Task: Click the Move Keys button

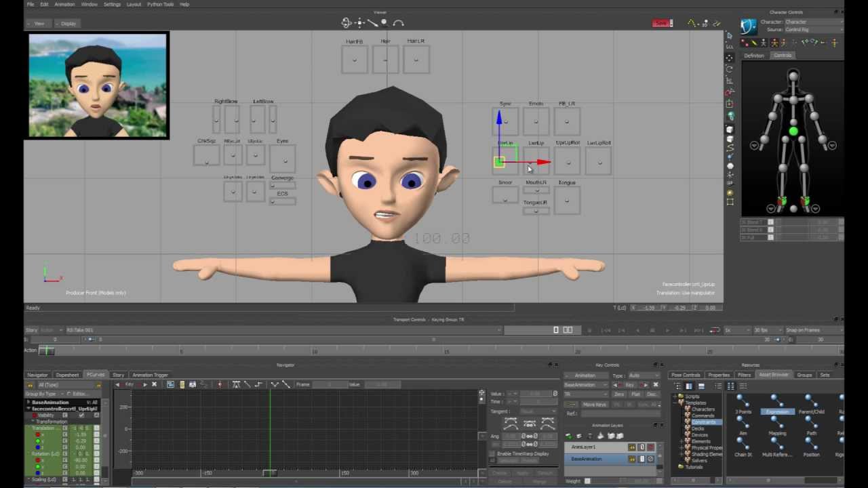Action: coord(595,405)
